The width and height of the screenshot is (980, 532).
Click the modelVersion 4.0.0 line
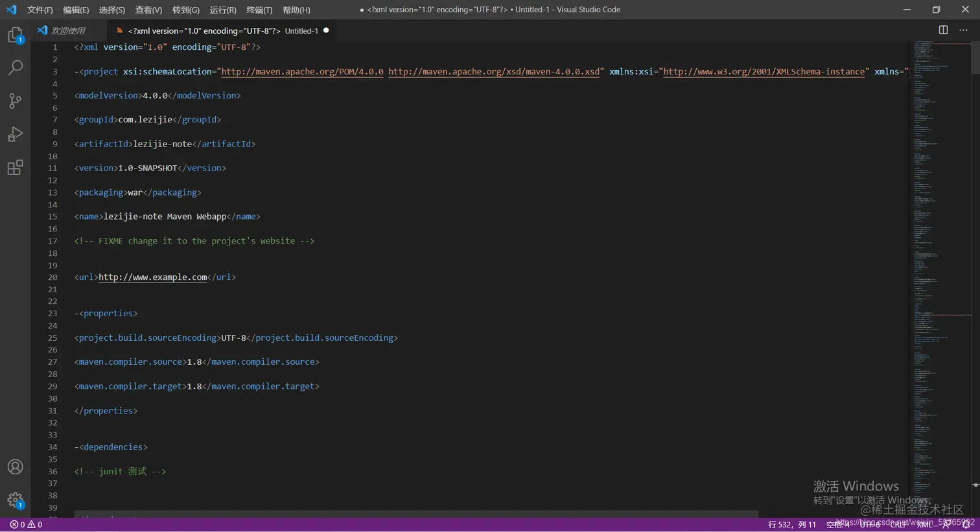tap(157, 95)
